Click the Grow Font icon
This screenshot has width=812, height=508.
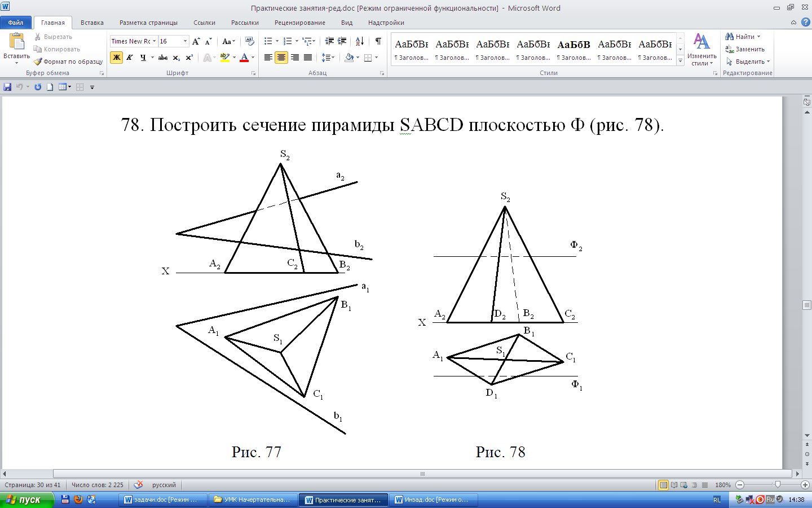click(196, 41)
